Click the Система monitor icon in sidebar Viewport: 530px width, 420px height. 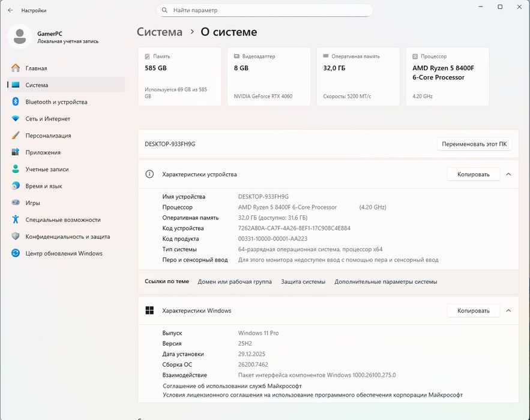tap(16, 85)
